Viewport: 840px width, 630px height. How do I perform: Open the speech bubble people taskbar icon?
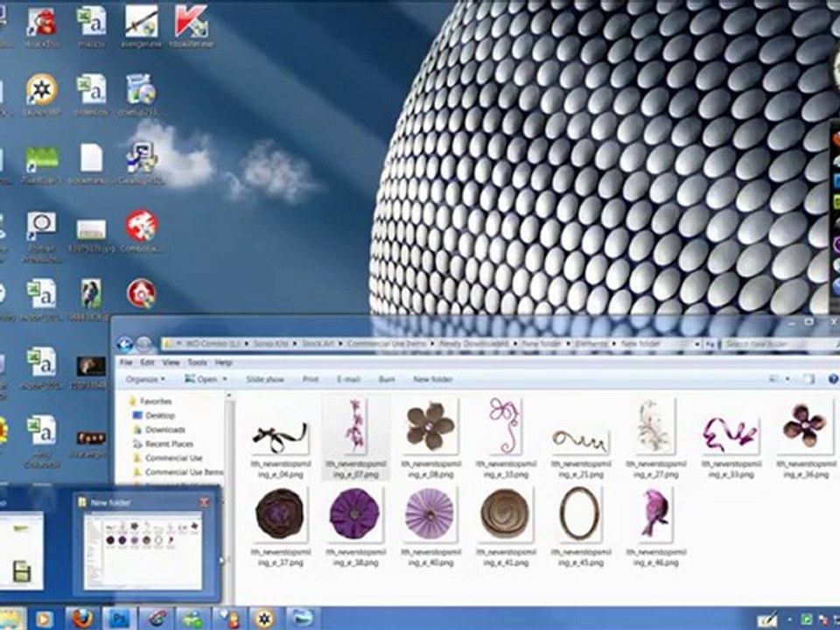[x=228, y=619]
